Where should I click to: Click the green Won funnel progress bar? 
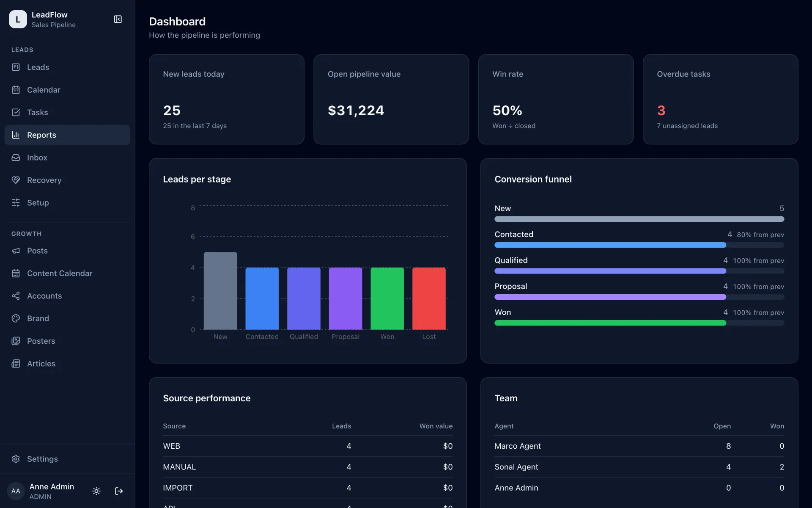pos(639,323)
